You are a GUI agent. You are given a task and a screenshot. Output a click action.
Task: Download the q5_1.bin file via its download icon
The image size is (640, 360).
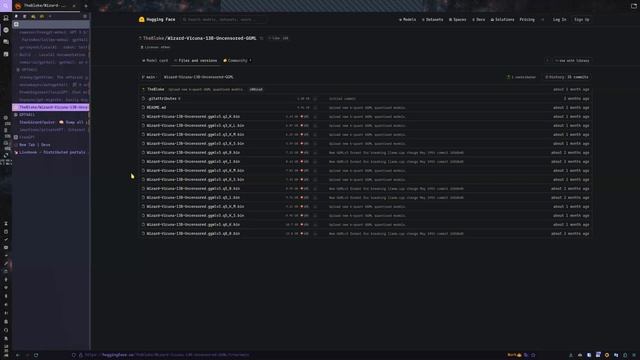[x=315, y=198]
